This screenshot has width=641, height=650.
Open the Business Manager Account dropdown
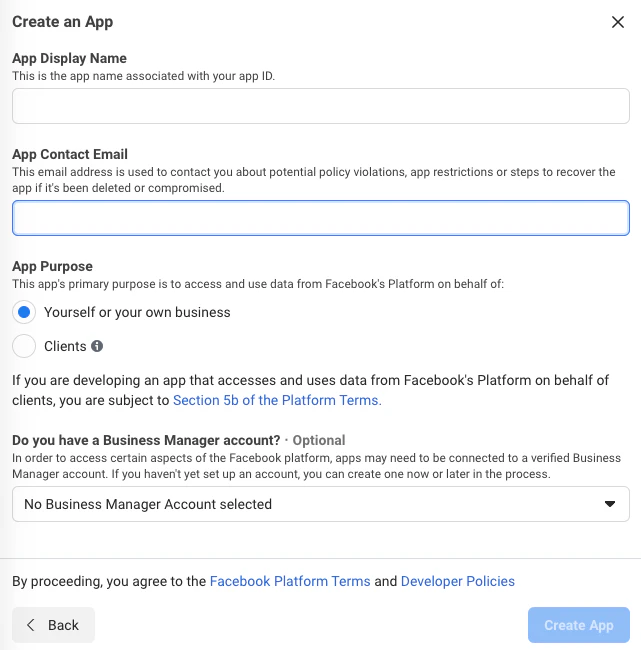click(x=320, y=504)
